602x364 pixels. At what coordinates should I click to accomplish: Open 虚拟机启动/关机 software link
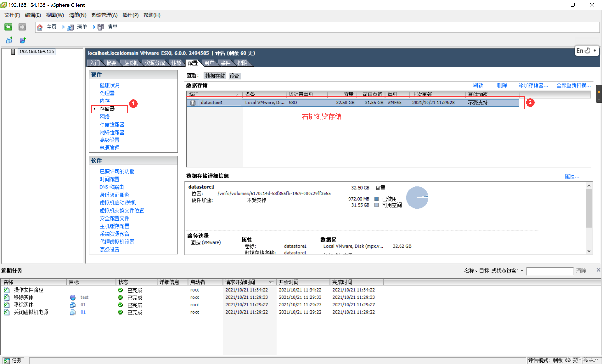pyautogui.click(x=118, y=202)
